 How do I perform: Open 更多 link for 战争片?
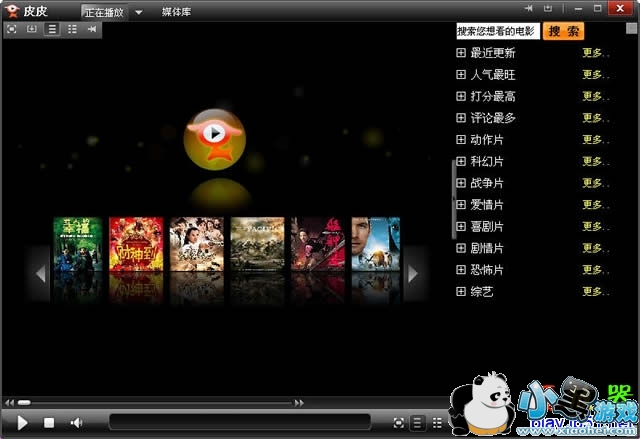pos(595,183)
